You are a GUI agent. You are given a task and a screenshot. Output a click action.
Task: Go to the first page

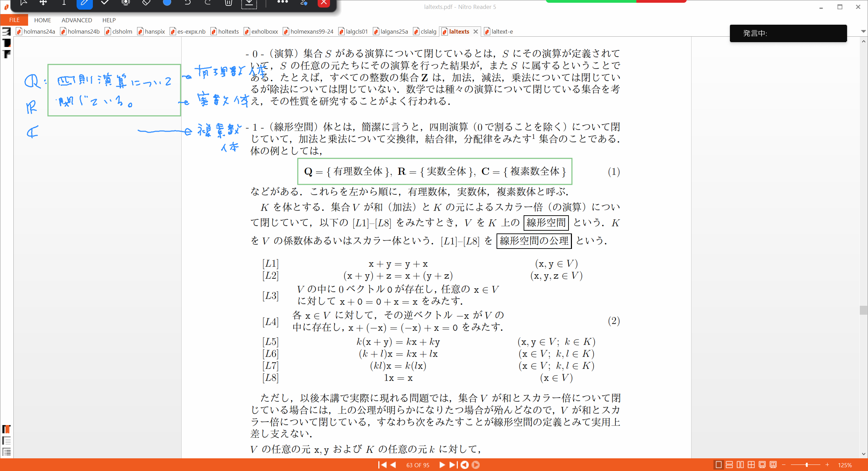coord(382,465)
